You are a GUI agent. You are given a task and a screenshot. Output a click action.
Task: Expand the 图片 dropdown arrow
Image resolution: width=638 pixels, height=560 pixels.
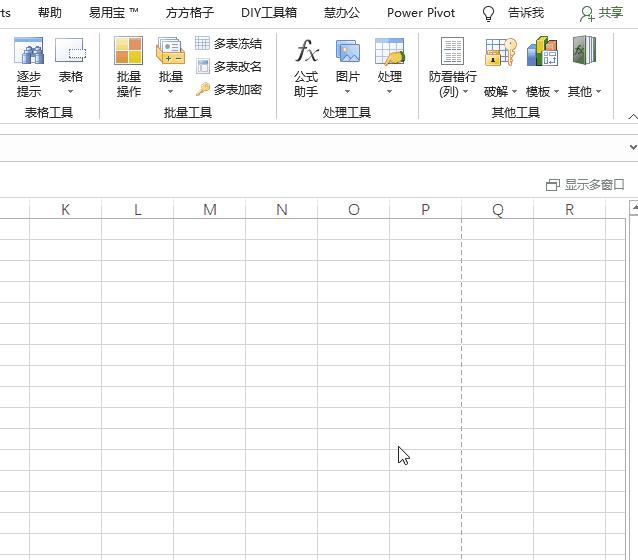click(x=347, y=92)
